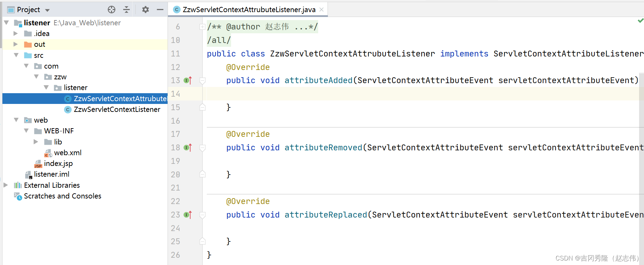Viewport: 644px width, 265px height.
Task: Click the implements gutter icon at line 23
Action: [x=188, y=215]
